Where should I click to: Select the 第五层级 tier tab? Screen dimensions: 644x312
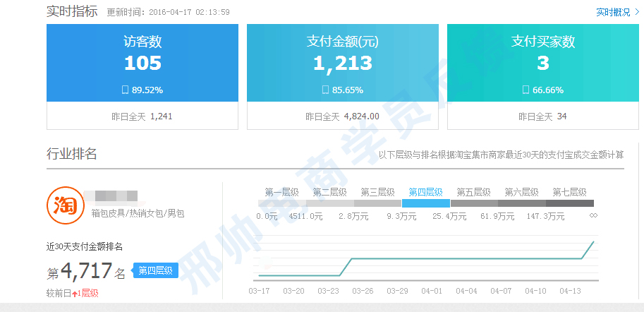pyautogui.click(x=473, y=192)
